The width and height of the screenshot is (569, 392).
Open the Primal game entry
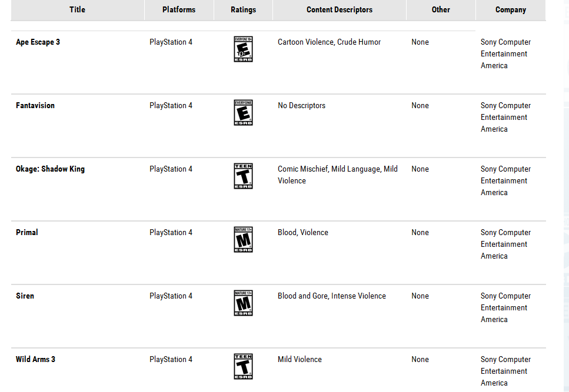27,233
